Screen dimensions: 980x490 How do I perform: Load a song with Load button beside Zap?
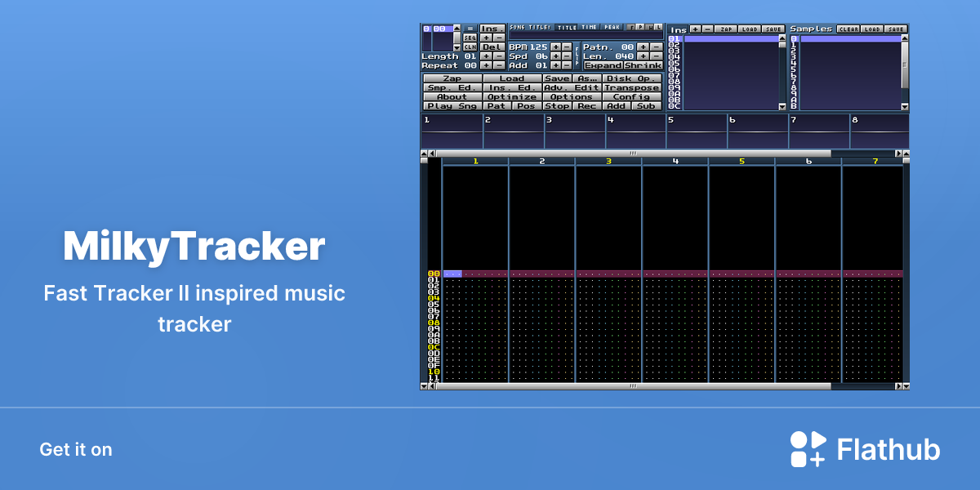click(512, 78)
